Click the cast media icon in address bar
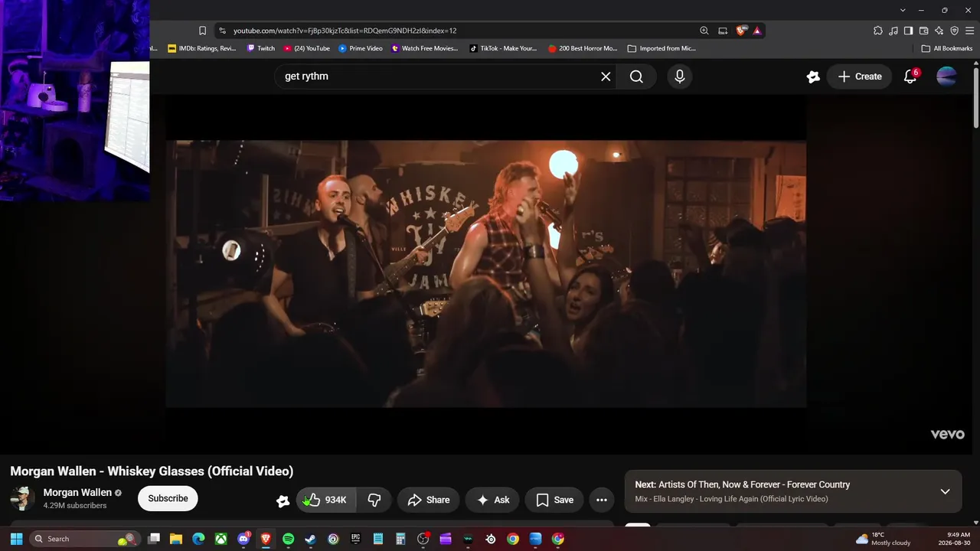This screenshot has height=551, width=980. click(723, 31)
